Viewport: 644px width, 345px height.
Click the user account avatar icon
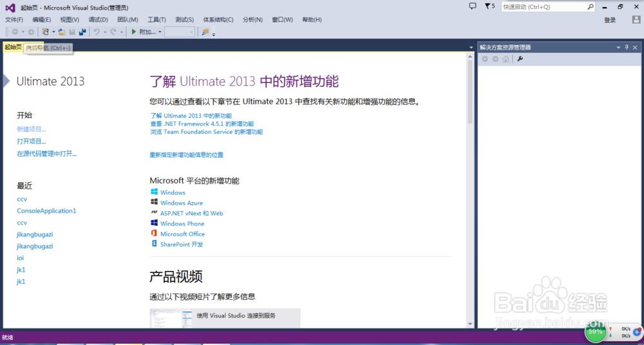[636, 20]
